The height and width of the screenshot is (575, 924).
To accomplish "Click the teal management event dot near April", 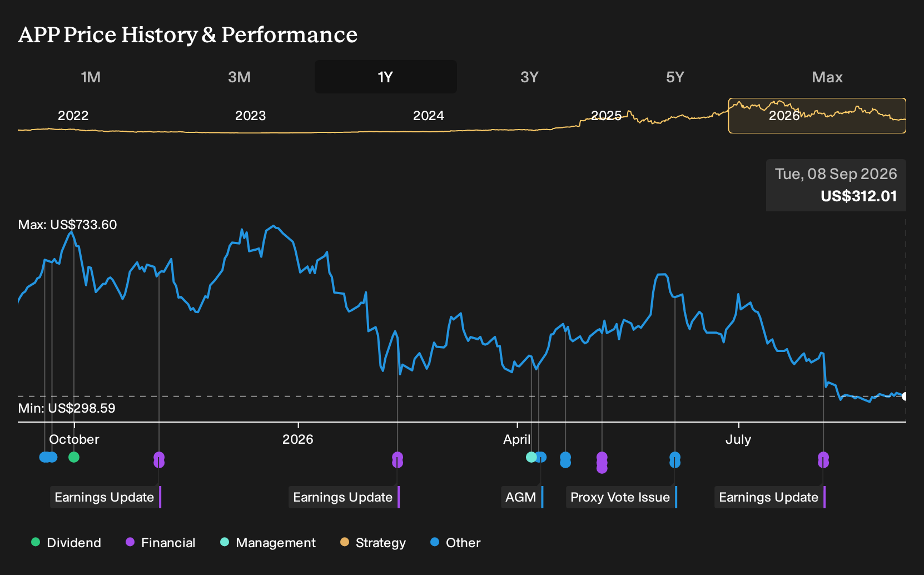I will (531, 457).
